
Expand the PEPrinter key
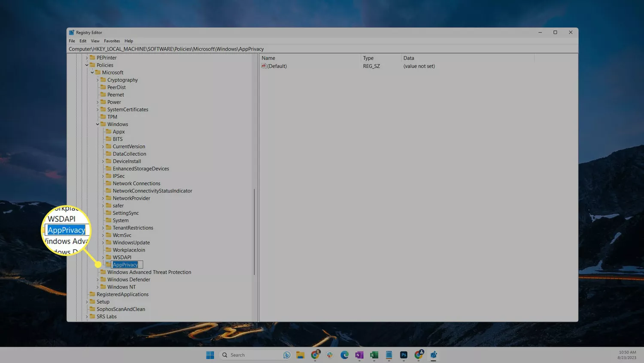(x=87, y=58)
